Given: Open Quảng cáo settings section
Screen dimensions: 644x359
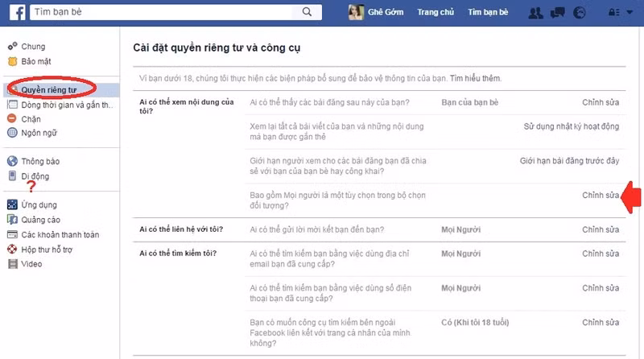Looking at the screenshot, I should (x=41, y=220).
